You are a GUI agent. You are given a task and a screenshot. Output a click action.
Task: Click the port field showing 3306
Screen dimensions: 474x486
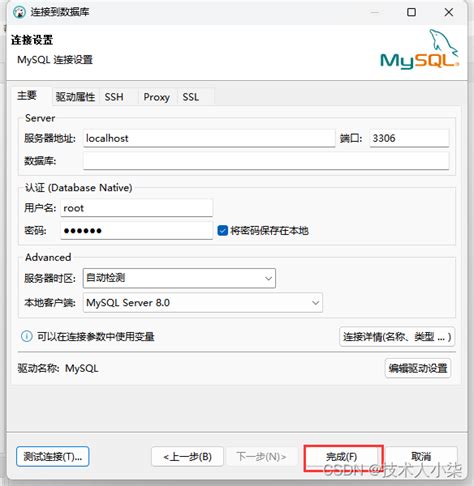tap(409, 138)
